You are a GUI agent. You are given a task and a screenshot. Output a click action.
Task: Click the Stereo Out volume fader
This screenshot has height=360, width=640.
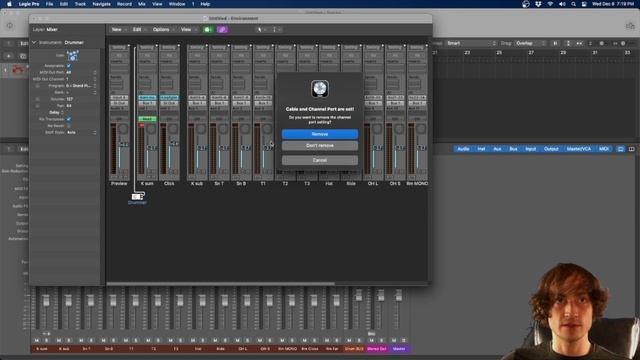click(x=380, y=295)
